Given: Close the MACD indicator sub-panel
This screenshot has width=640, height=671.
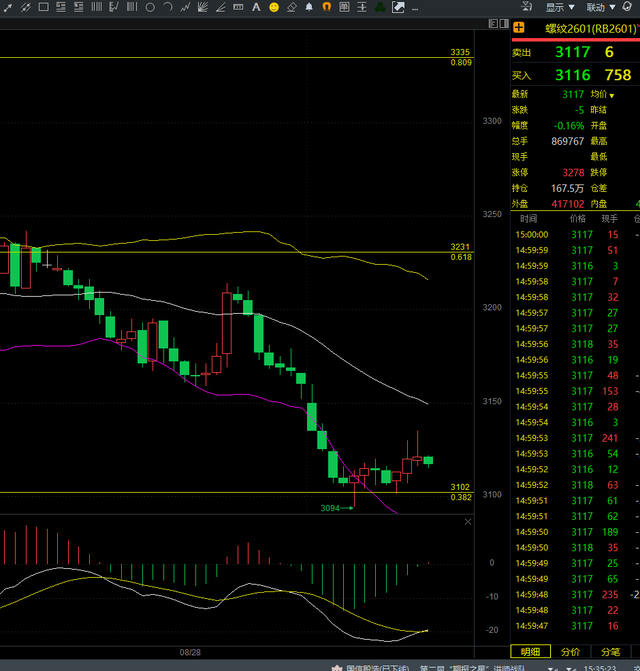Looking at the screenshot, I should tap(467, 521).
